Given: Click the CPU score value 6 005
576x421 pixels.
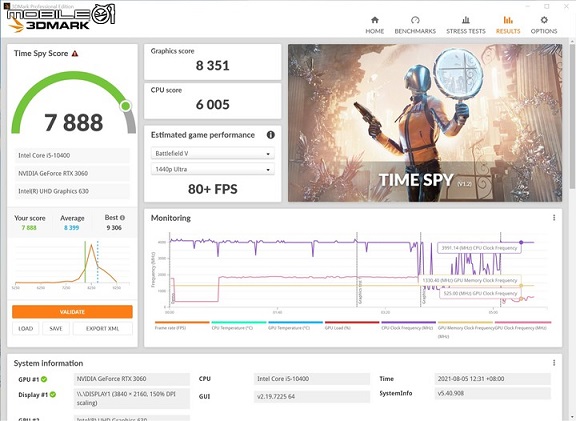Looking at the screenshot, I should [x=212, y=105].
